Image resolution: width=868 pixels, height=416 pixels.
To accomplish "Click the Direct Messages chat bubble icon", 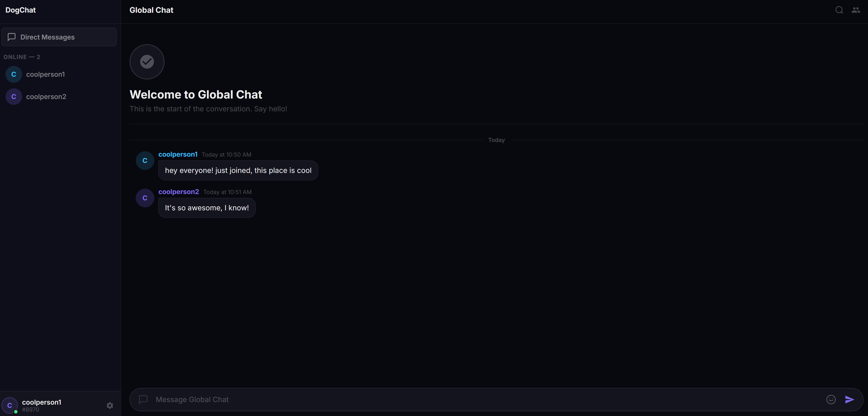I will tap(12, 37).
